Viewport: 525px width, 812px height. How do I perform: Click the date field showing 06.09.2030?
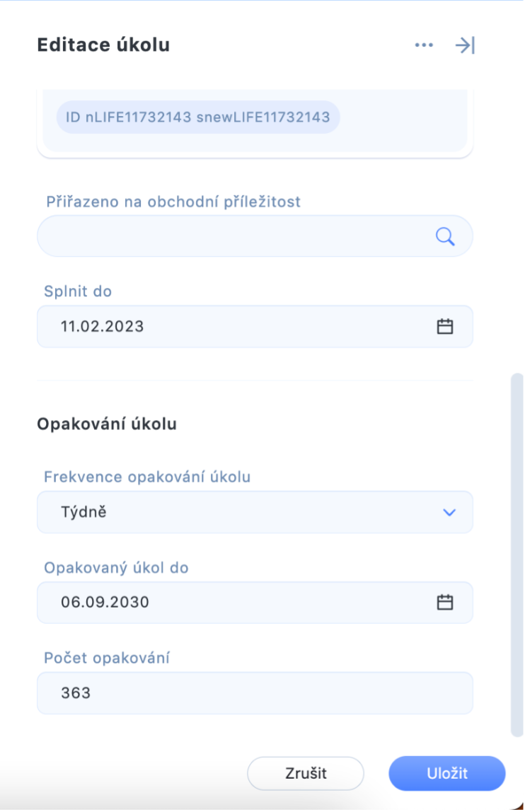click(x=255, y=602)
